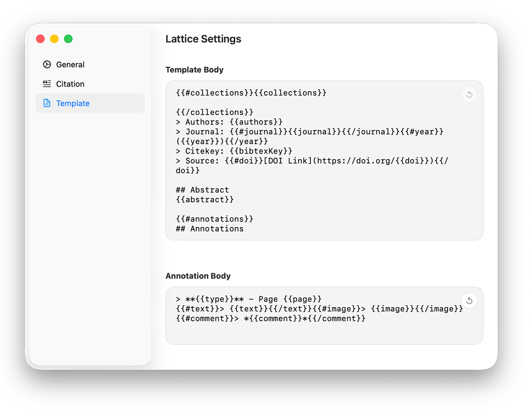Click the 'Annotation Body' section heading

pyautogui.click(x=198, y=276)
